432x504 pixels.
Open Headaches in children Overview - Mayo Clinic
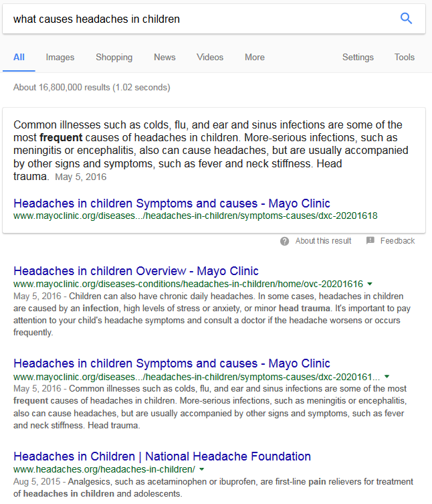[136, 271]
